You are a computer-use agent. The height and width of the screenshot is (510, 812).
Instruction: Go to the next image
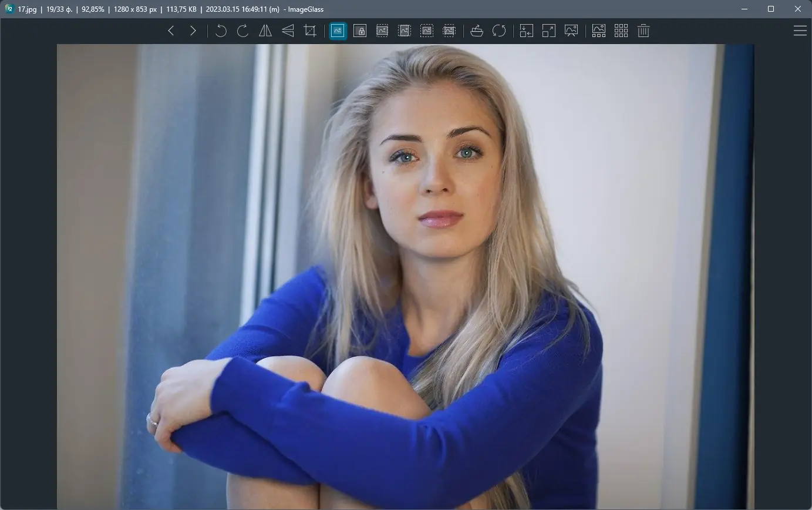coord(193,31)
